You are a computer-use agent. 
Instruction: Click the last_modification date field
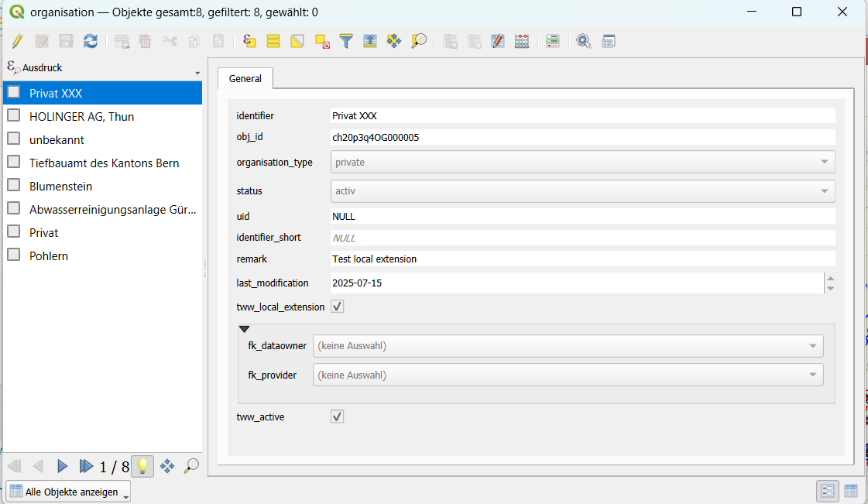(x=577, y=283)
